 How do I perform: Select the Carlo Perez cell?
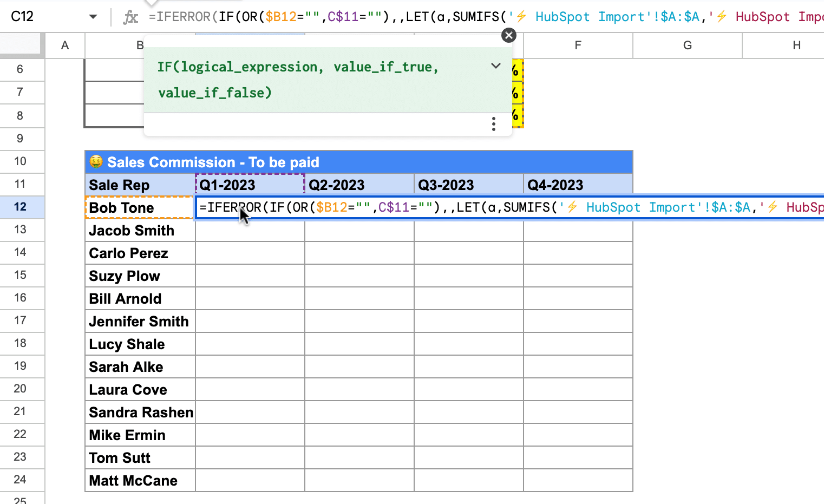pyautogui.click(x=140, y=253)
